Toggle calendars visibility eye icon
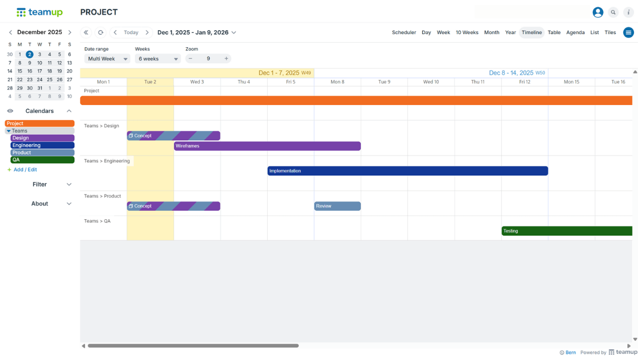 [x=10, y=111]
